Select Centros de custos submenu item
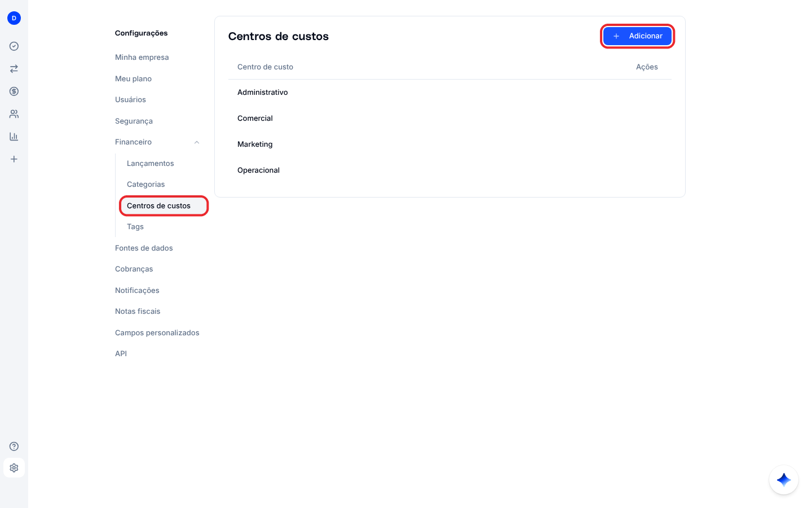This screenshot has height=508, width=812. pos(164,206)
